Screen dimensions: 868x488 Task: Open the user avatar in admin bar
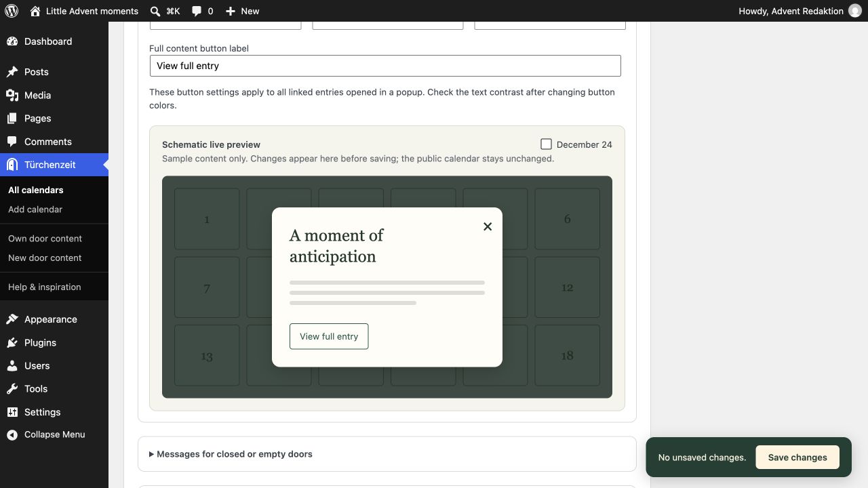click(x=854, y=11)
